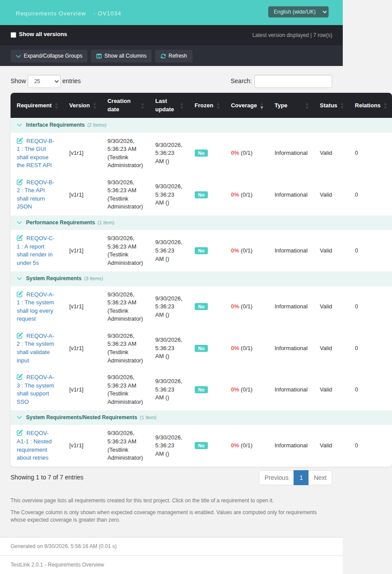Go to the Next page
The height and width of the screenshot is (574, 392).
click(320, 478)
